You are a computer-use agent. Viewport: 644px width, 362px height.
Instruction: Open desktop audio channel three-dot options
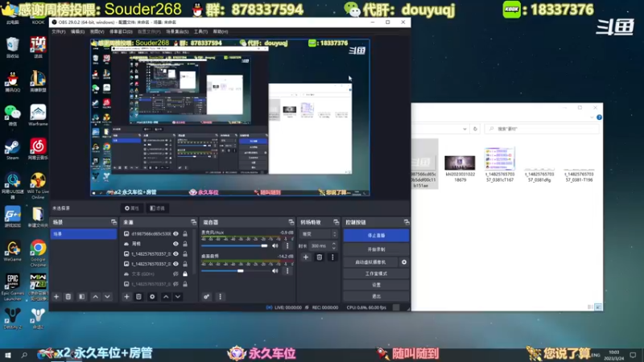coord(287,271)
